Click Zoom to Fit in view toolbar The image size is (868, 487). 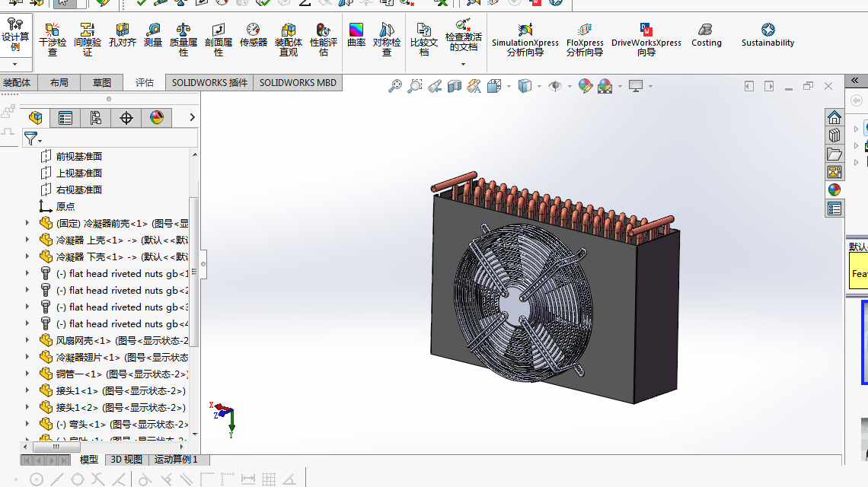pos(394,86)
